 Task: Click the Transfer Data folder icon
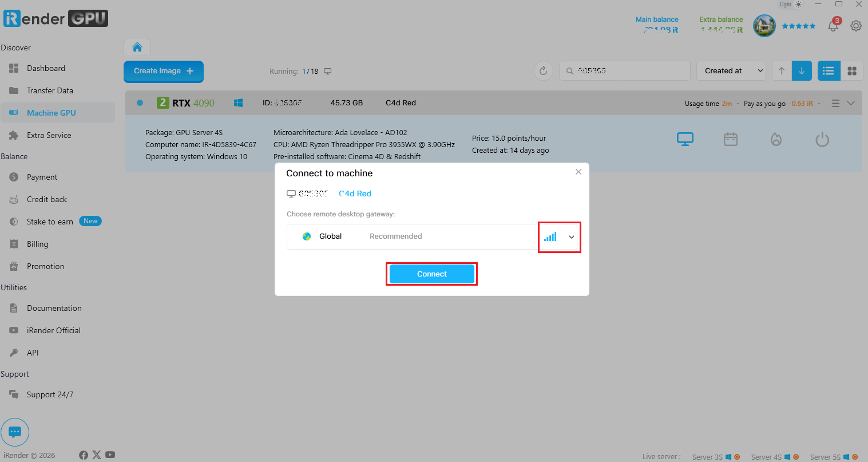14,90
